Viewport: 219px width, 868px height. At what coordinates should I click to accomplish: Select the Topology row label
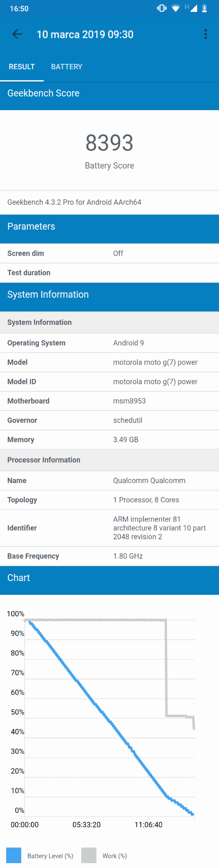click(22, 500)
